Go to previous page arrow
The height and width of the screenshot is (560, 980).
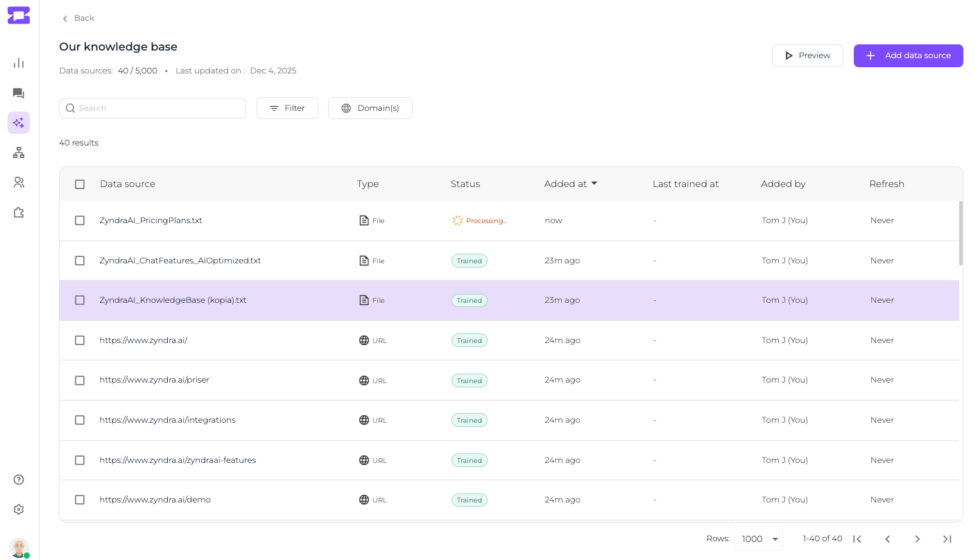(887, 539)
